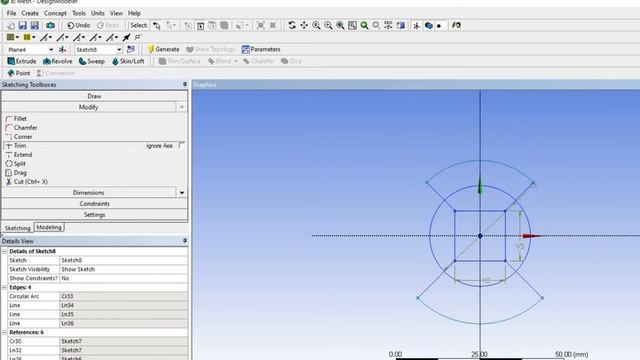The height and width of the screenshot is (360, 640).
Task: Open the Parameters window
Action: [x=261, y=49]
